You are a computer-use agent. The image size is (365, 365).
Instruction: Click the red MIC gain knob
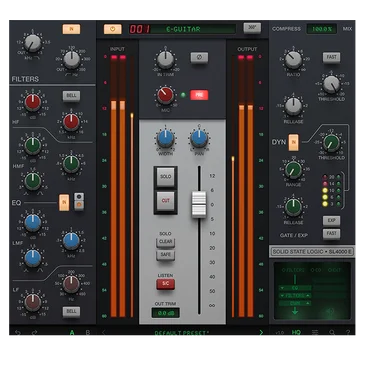(x=165, y=95)
